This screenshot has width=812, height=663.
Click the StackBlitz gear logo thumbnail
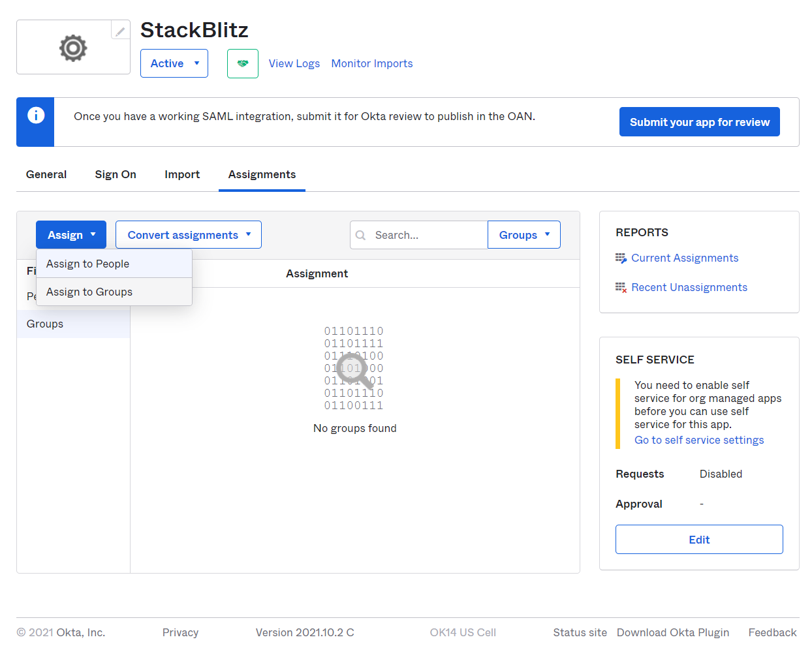pos(72,46)
